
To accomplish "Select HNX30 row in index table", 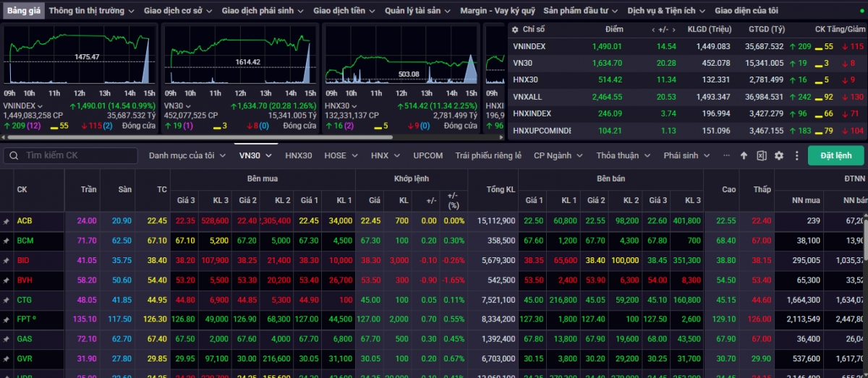I will 687,80.
